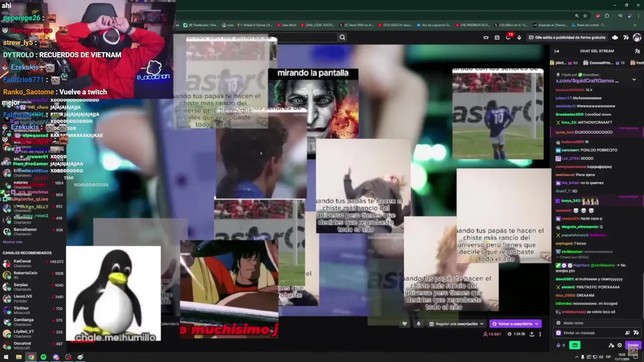Image resolution: width=644 pixels, height=362 pixels.
Task: Open the Chrome three-dot menu
Action: click(638, 16)
